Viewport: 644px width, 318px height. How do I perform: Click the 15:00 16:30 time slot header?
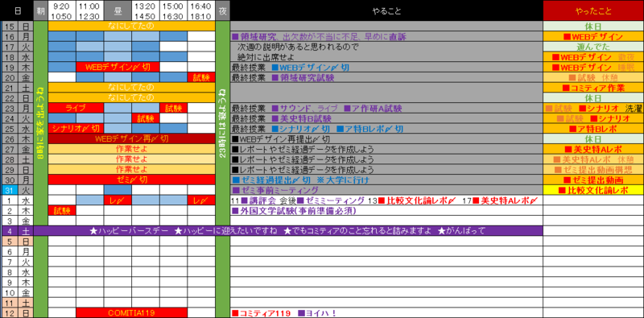[173, 10]
